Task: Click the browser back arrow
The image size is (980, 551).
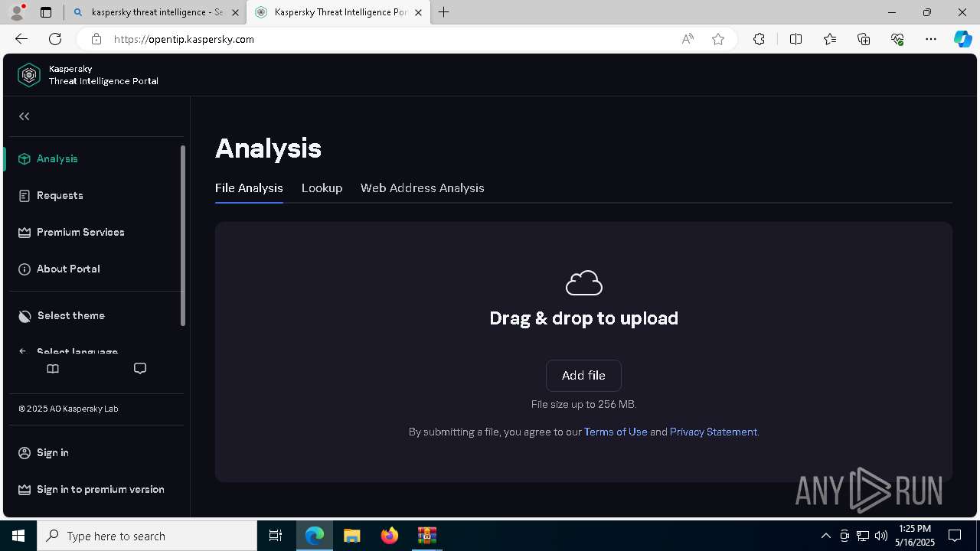Action: [21, 39]
